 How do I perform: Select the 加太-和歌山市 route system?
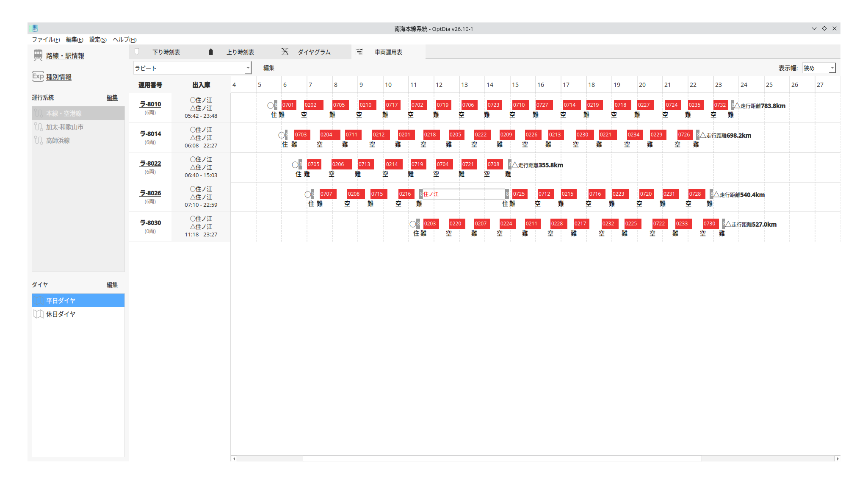(x=78, y=127)
